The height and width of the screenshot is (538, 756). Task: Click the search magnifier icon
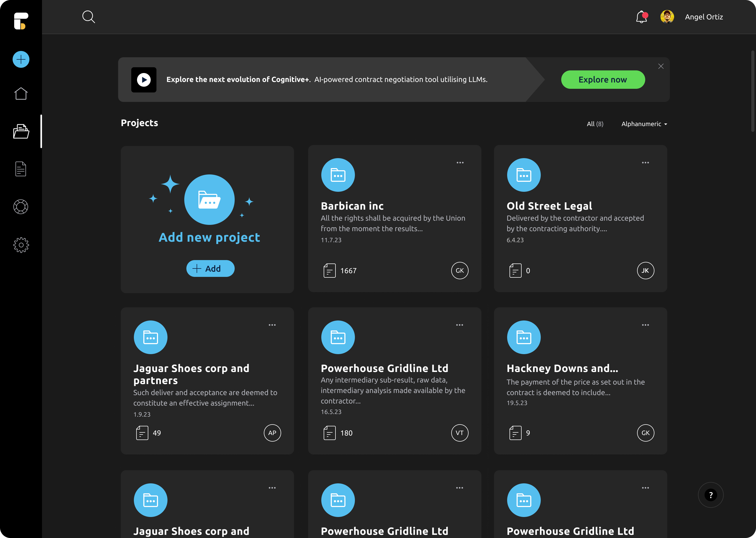tap(88, 17)
